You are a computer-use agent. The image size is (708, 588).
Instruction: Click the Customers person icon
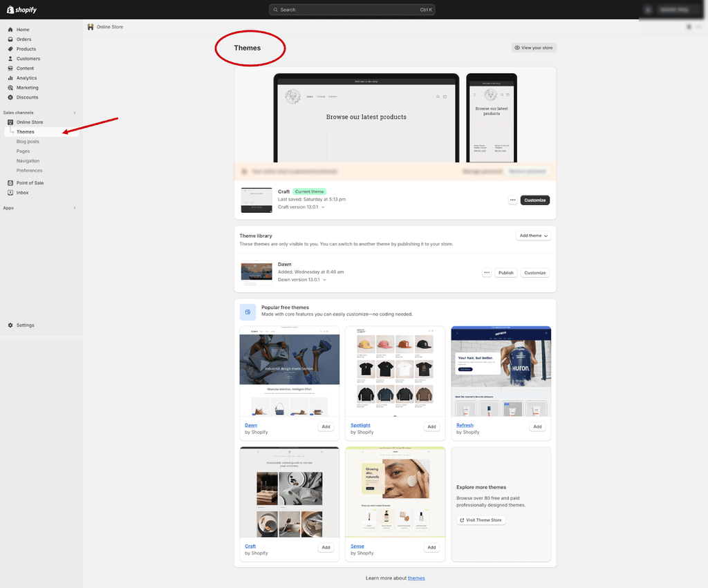pos(10,59)
